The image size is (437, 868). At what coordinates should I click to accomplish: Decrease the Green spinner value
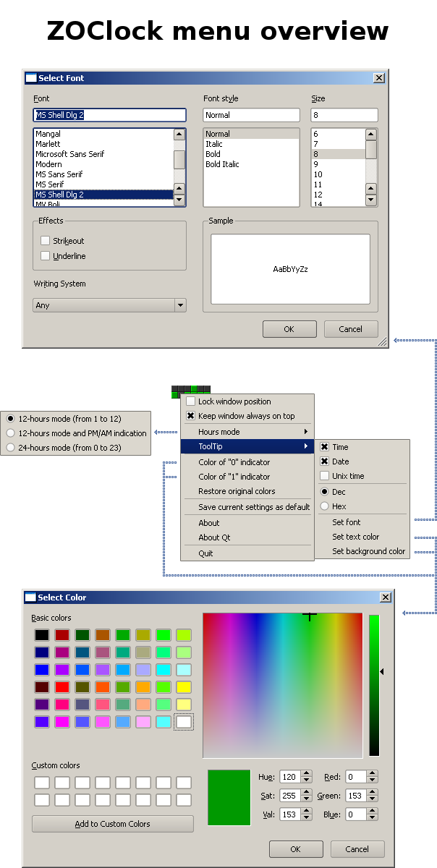372,799
